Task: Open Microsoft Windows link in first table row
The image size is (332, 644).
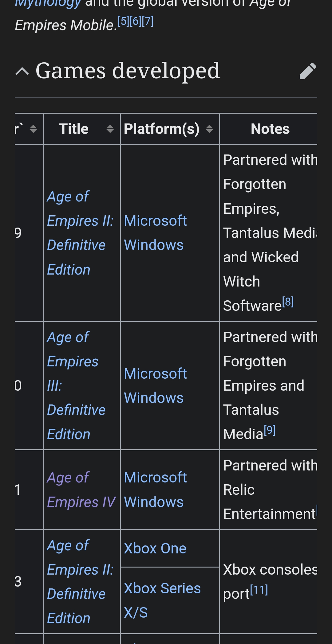Action: [155, 233]
